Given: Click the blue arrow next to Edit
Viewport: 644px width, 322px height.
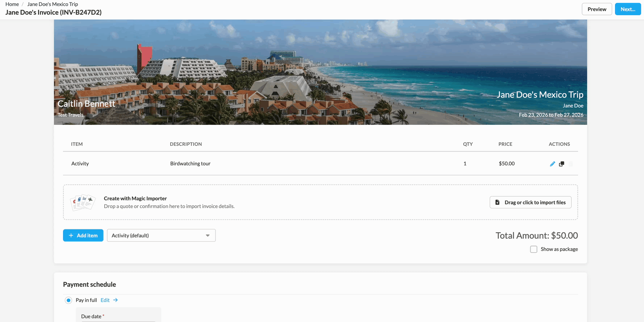Looking at the screenshot, I should tap(116, 300).
